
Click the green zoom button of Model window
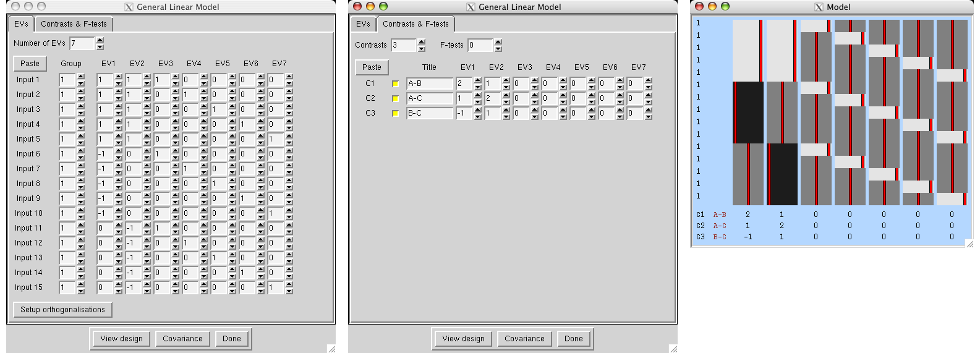tap(725, 6)
